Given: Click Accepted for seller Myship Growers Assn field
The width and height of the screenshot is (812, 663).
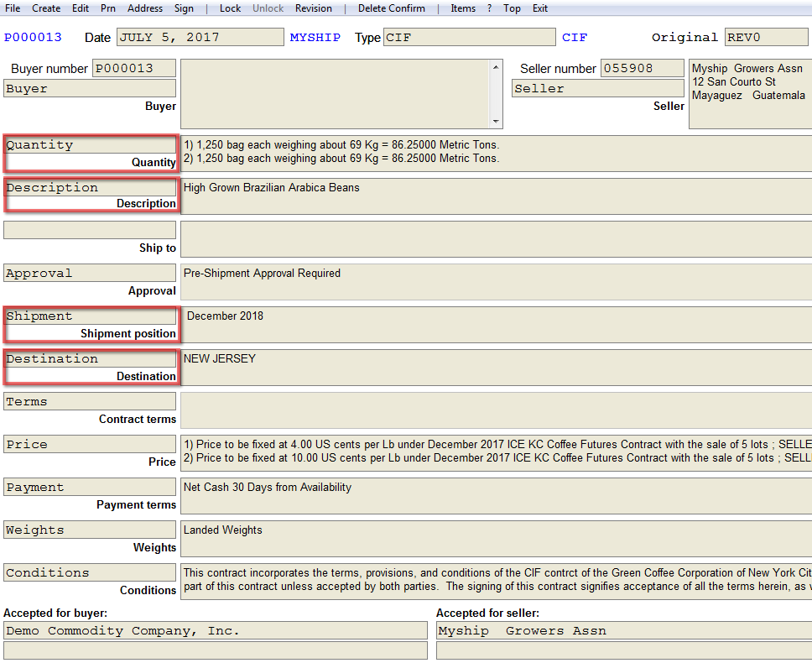Looking at the screenshot, I should (x=624, y=631).
